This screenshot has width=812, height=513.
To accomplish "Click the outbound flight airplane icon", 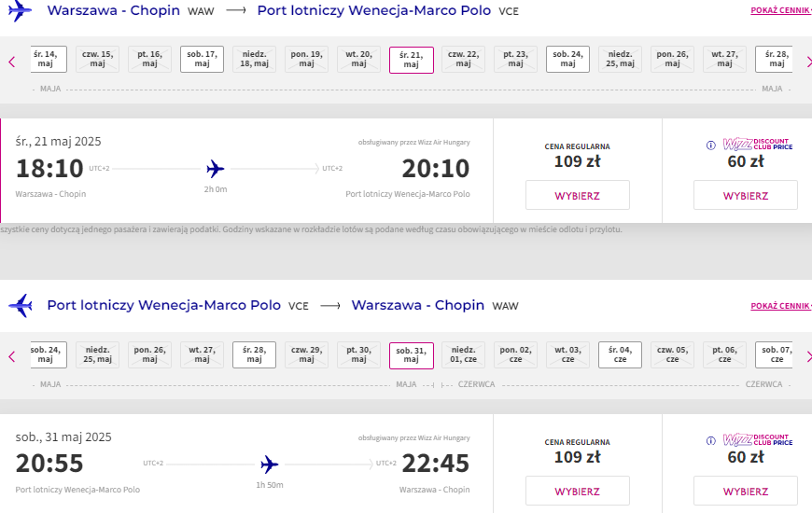I will pyautogui.click(x=20, y=10).
